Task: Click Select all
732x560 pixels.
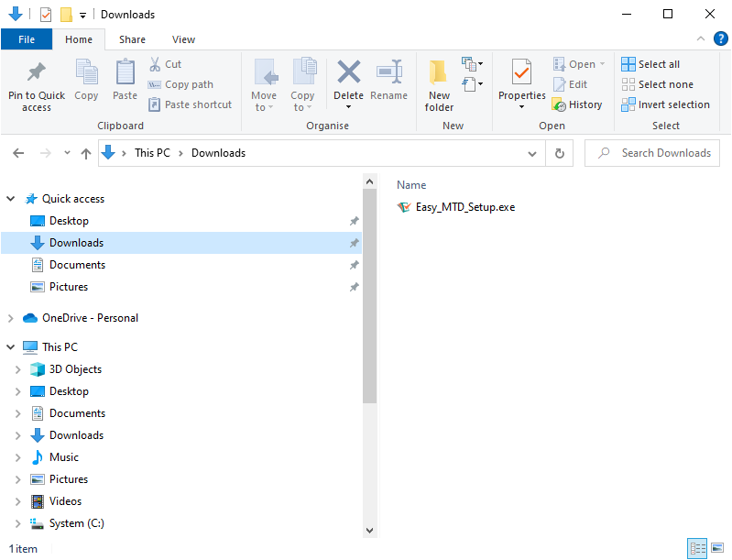Action: [x=650, y=64]
